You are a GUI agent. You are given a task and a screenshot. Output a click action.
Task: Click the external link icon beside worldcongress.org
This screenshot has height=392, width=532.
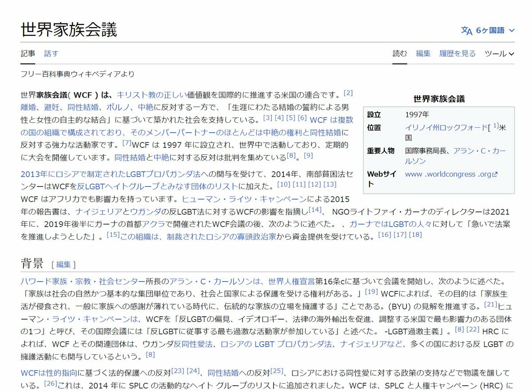point(495,175)
